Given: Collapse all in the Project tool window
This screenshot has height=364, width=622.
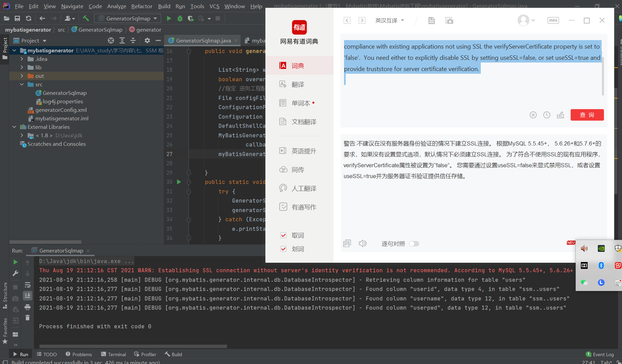Looking at the screenshot, I should (133, 40).
